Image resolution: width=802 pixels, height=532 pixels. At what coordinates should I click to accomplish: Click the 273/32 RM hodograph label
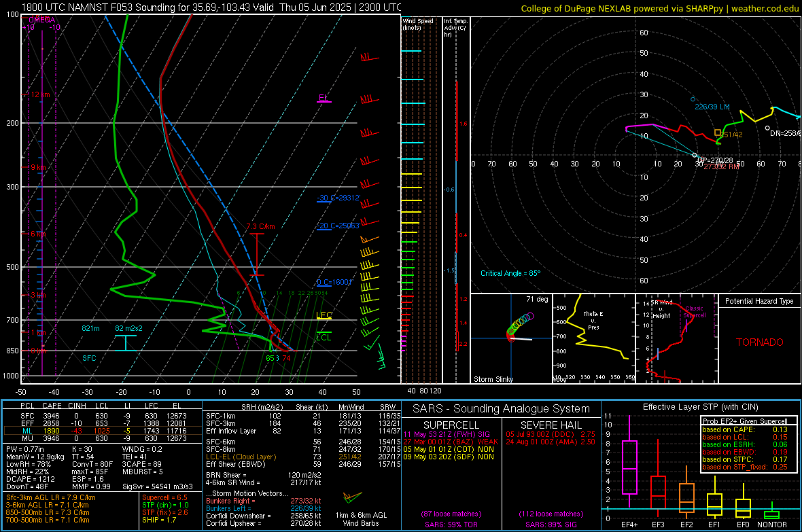point(721,166)
